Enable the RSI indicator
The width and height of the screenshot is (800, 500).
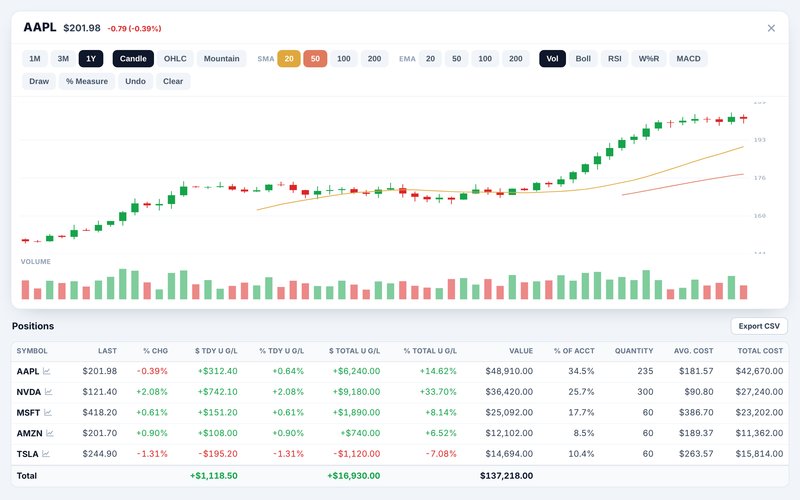click(x=615, y=59)
